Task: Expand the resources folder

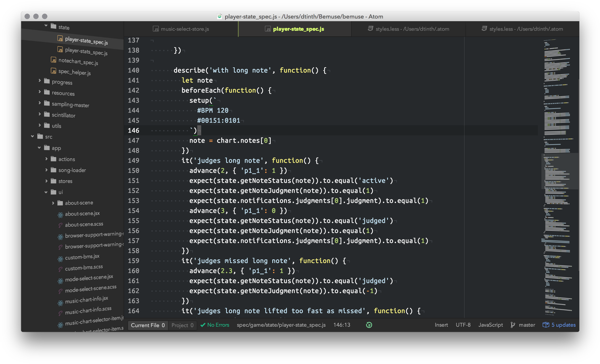Action: click(x=39, y=92)
